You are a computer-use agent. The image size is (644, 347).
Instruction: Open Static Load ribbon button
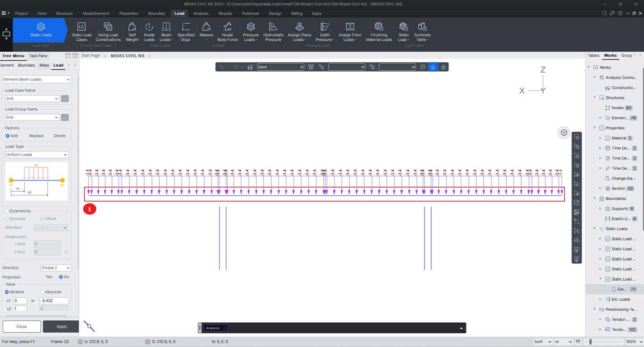pyautogui.click(x=403, y=32)
